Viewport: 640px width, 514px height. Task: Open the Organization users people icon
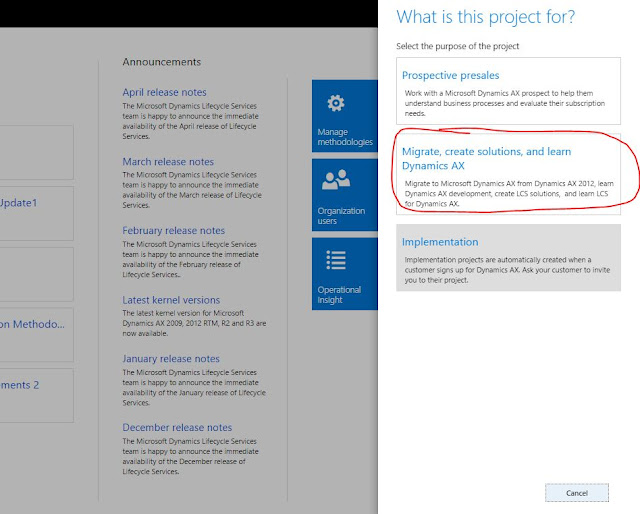pyautogui.click(x=336, y=180)
